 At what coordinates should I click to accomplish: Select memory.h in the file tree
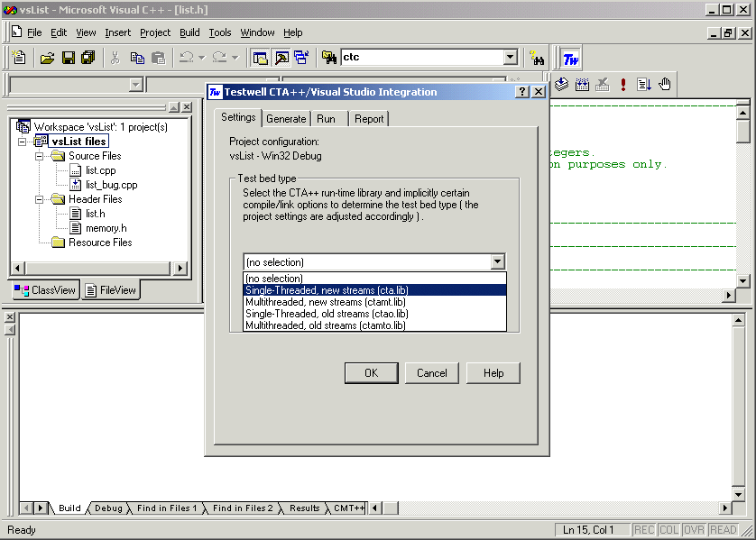pos(106,228)
